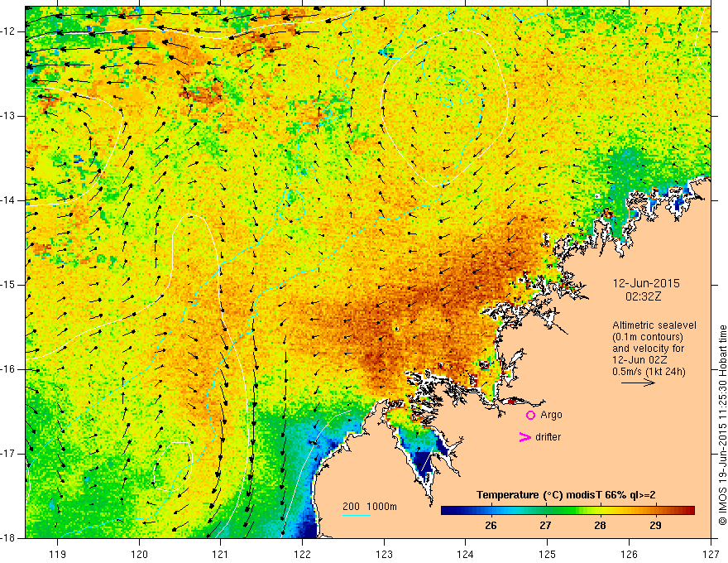
Task: Click the longitude axis label 120
Action: [x=139, y=554]
